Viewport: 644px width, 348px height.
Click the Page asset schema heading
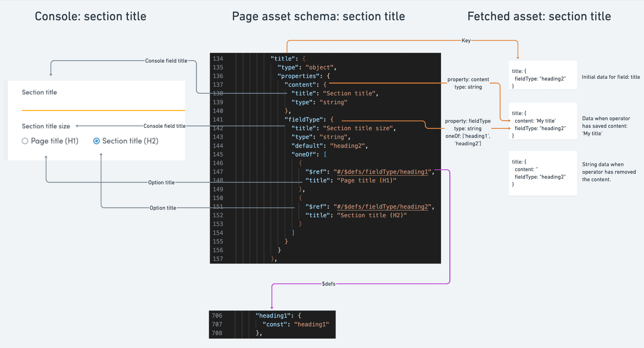click(x=318, y=16)
